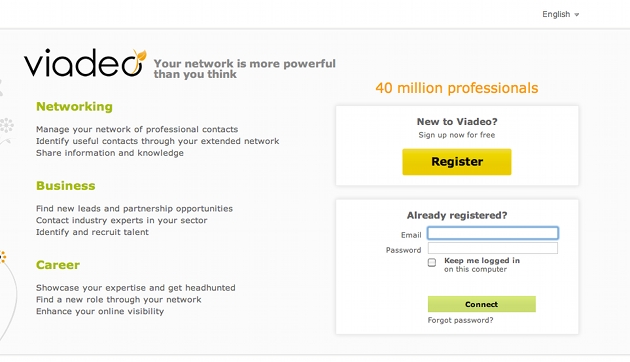Click the New to Viadeo heading
630x362 pixels.
pos(457,121)
